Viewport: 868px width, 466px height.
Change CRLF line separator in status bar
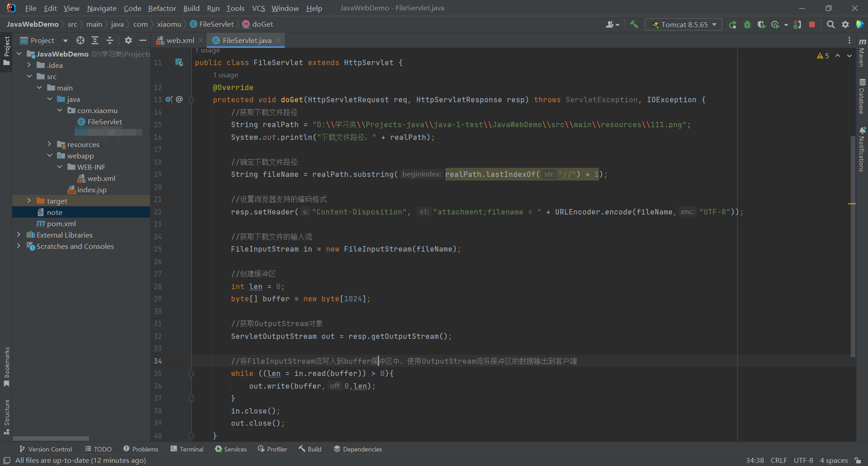point(778,460)
